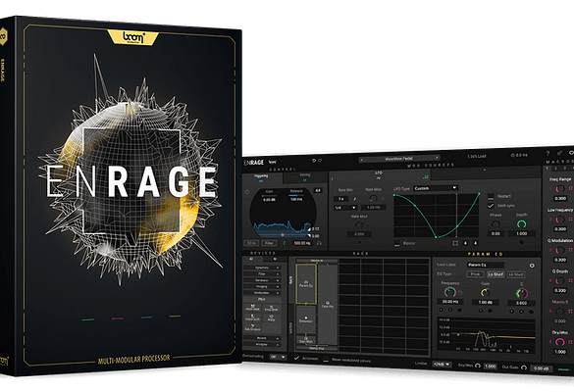Image resolution: width=574 pixels, height=392 pixels.
Task: Open the Oversampling Off dropdown
Action: 278,357
